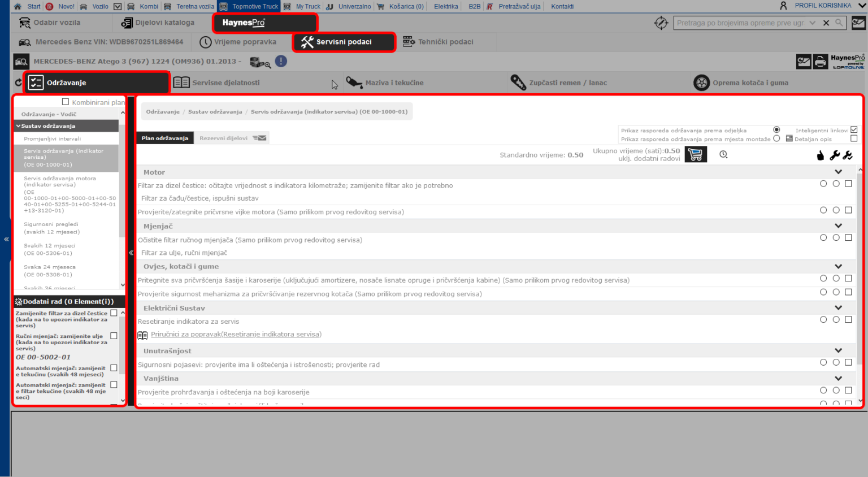Collapse the Mjenjač section chevron
The height and width of the screenshot is (477, 868).
pos(839,226)
